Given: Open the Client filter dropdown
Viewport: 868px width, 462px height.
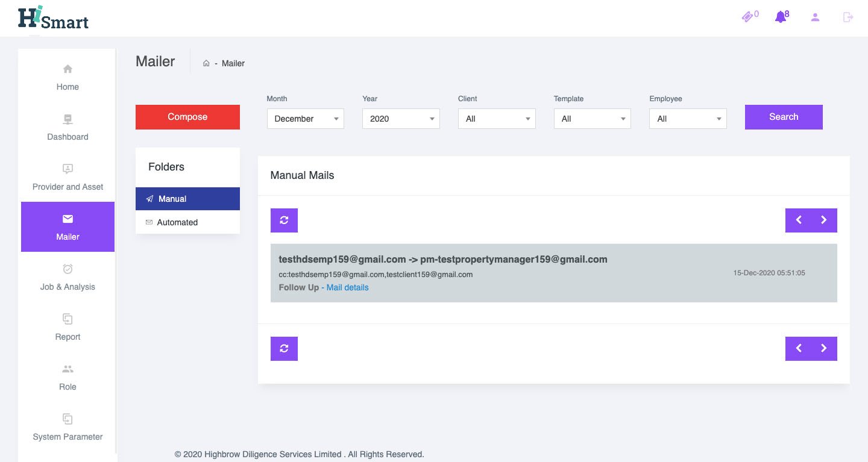Looking at the screenshot, I should (x=497, y=119).
